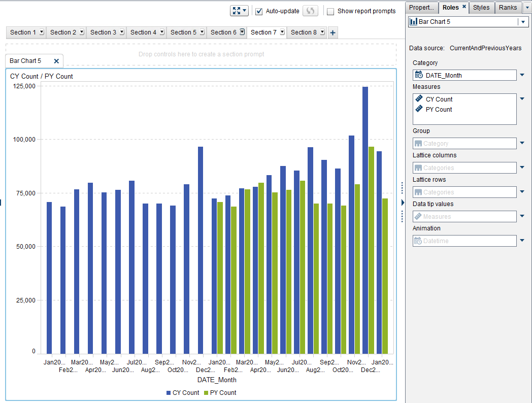Viewport: 532px width, 403px height.
Task: Switch to the Styles tab
Action: [x=481, y=7]
